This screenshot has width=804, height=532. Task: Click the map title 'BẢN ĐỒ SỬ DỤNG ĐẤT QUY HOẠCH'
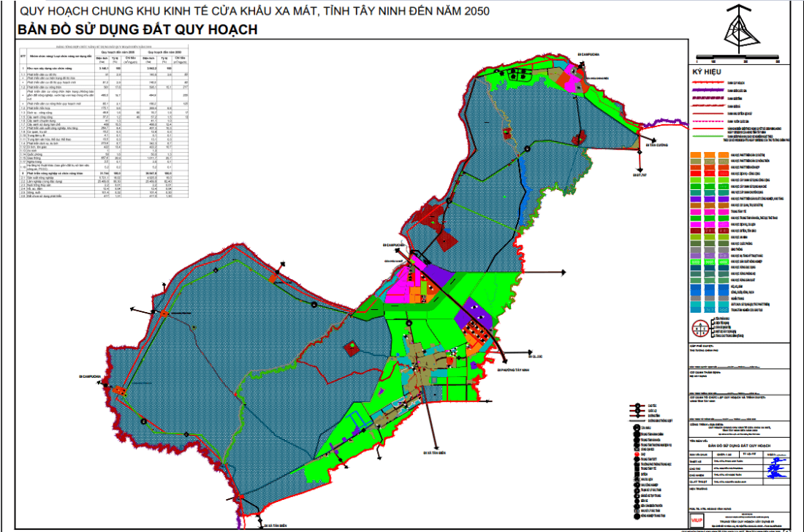click(x=137, y=30)
